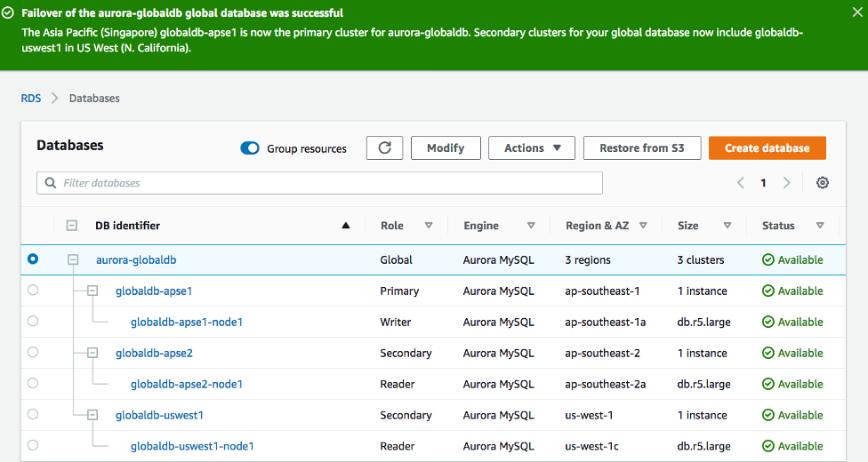This screenshot has width=868, height=462.
Task: Open globaldb-uswest1-node1 instance link
Action: [192, 445]
